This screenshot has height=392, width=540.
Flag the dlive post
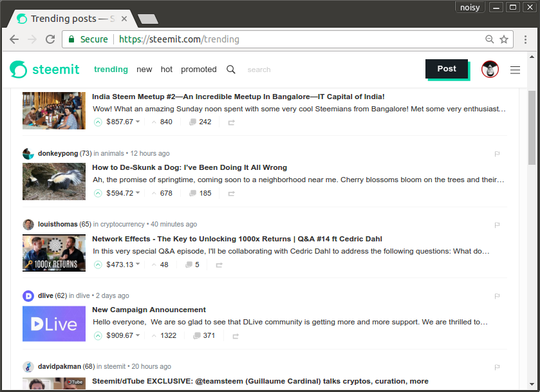pos(497,296)
